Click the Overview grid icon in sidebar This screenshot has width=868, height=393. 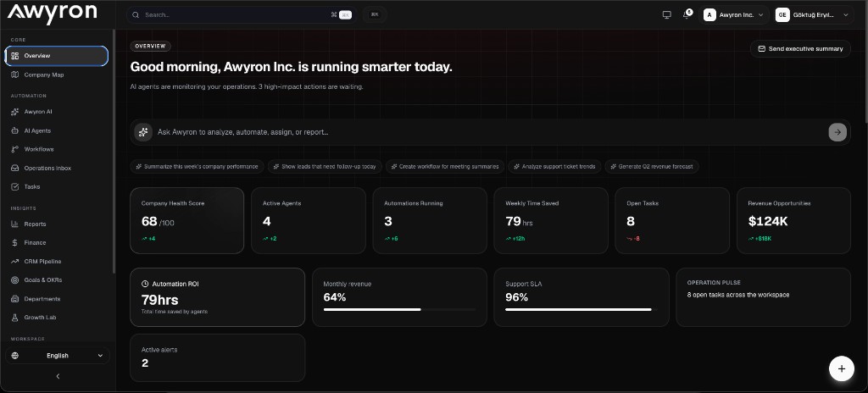tap(15, 56)
